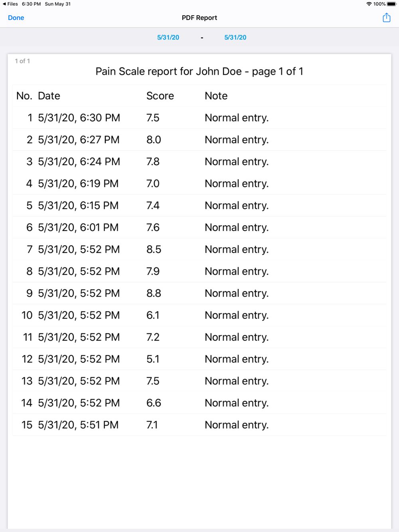Viewport: 399px width, 532px height.
Task: Tap the page indicator '1 of 1'
Action: click(22, 61)
